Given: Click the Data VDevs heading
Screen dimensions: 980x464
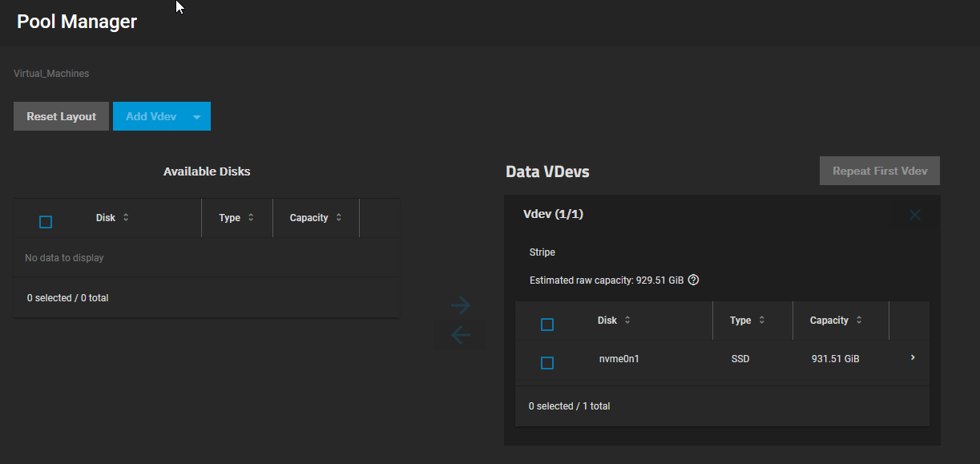Looking at the screenshot, I should pyautogui.click(x=547, y=171).
